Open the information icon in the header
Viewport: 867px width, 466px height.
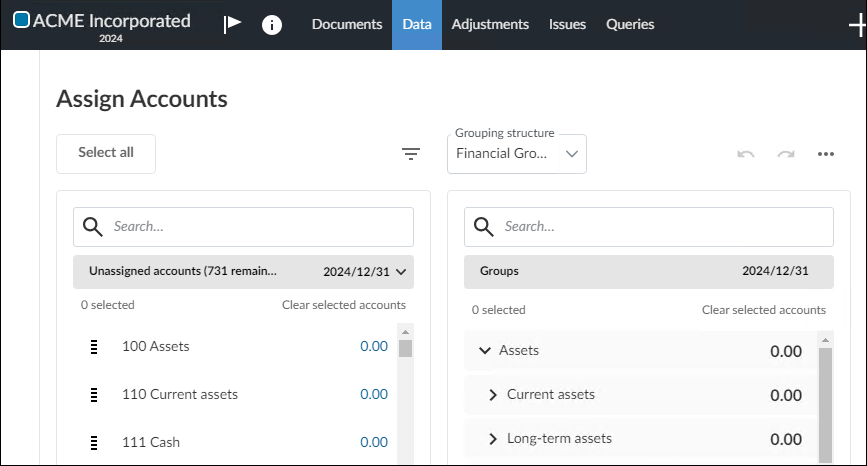coord(272,25)
